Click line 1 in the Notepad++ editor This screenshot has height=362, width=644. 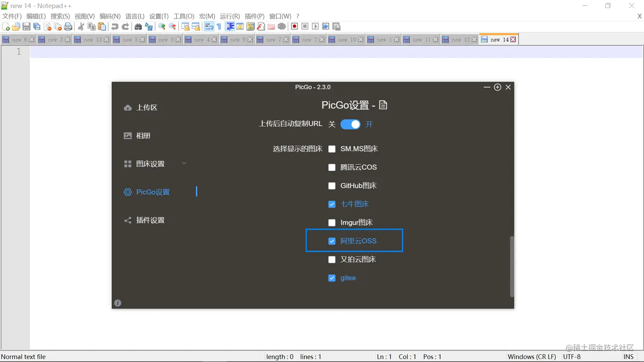pos(336,51)
